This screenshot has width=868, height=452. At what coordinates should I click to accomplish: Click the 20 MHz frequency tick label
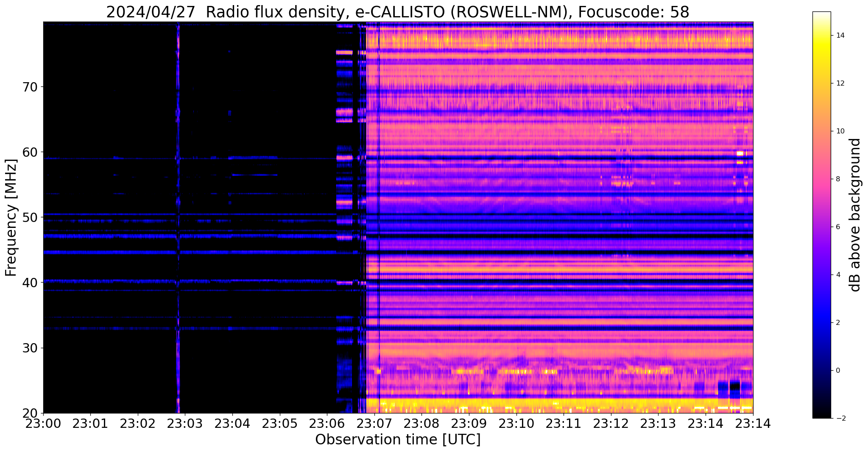[x=30, y=413]
